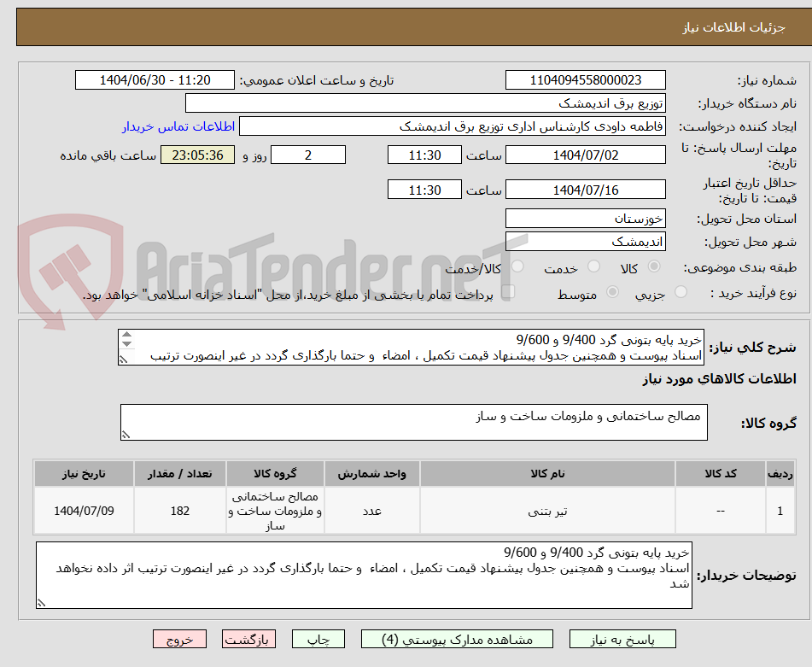Select the کالا radio under طبقه بندی موضوعی
Screen dimensions: 812x667
click(x=654, y=265)
